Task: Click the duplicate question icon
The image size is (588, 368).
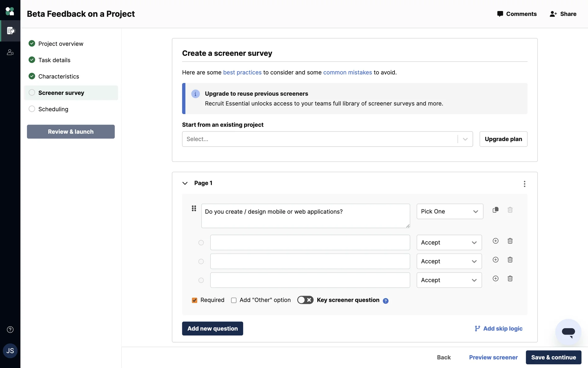Action: click(x=495, y=210)
